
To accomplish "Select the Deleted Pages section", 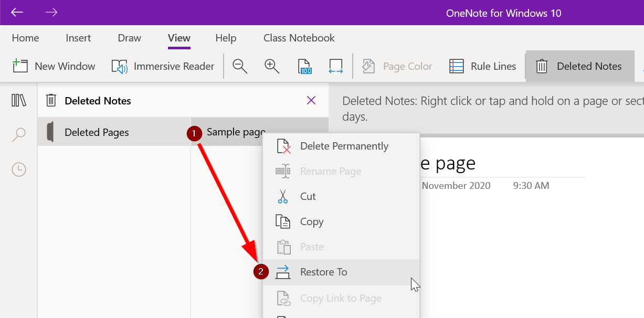I will click(114, 132).
